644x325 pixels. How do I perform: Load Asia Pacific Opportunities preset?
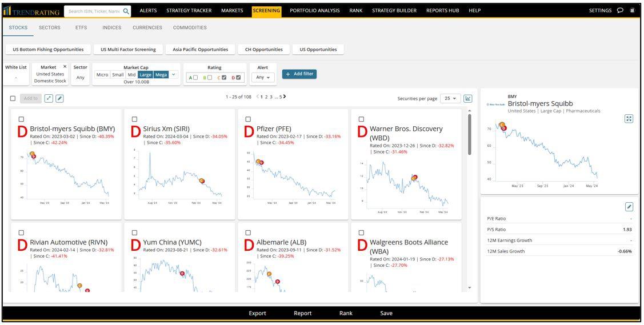point(201,49)
